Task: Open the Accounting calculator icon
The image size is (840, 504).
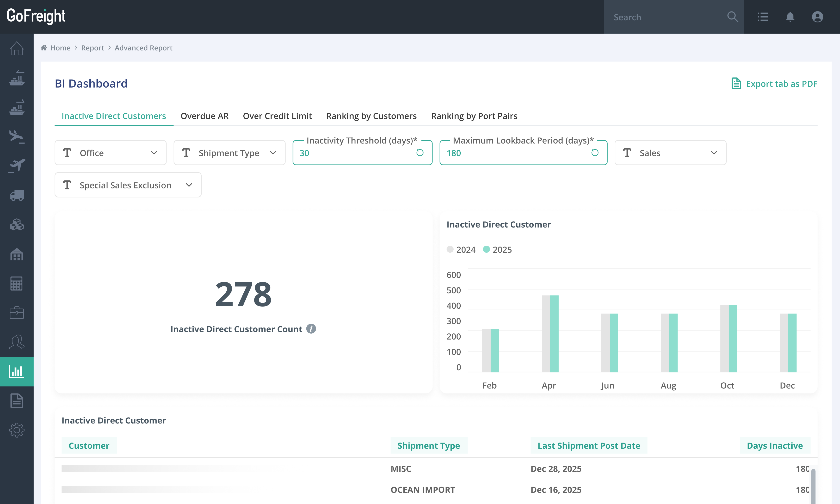Action: [x=17, y=283]
